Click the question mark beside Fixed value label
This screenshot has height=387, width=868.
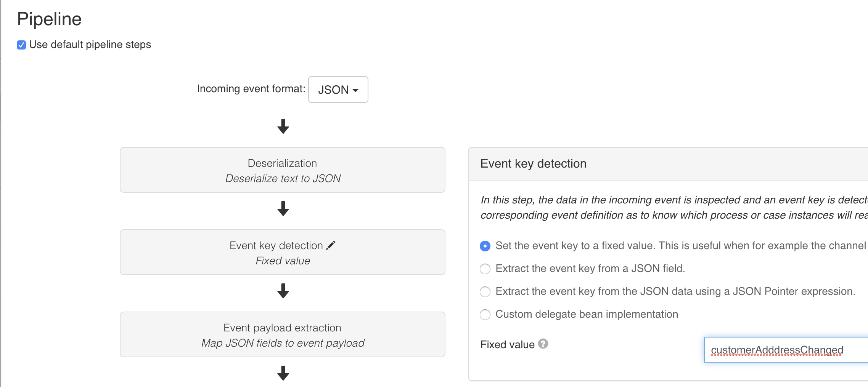544,344
